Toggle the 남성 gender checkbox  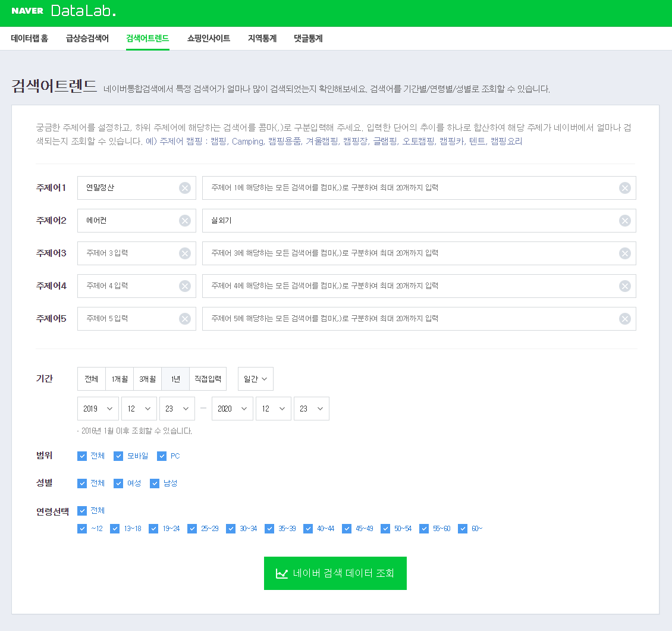[x=155, y=484]
